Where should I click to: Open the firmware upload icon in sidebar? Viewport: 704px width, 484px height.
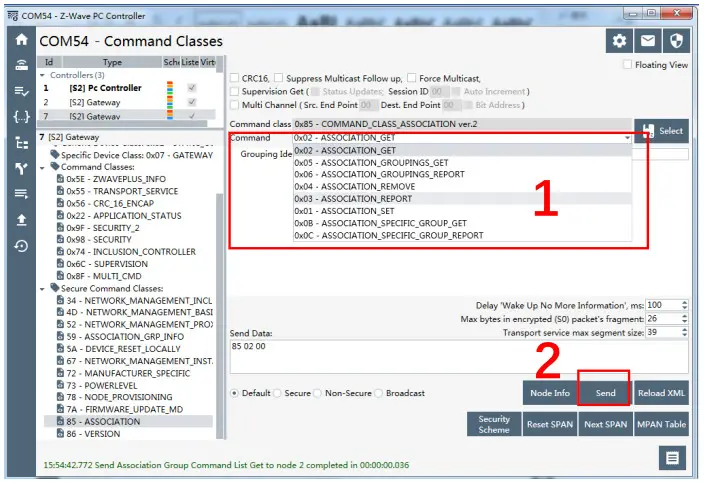pyautogui.click(x=21, y=220)
